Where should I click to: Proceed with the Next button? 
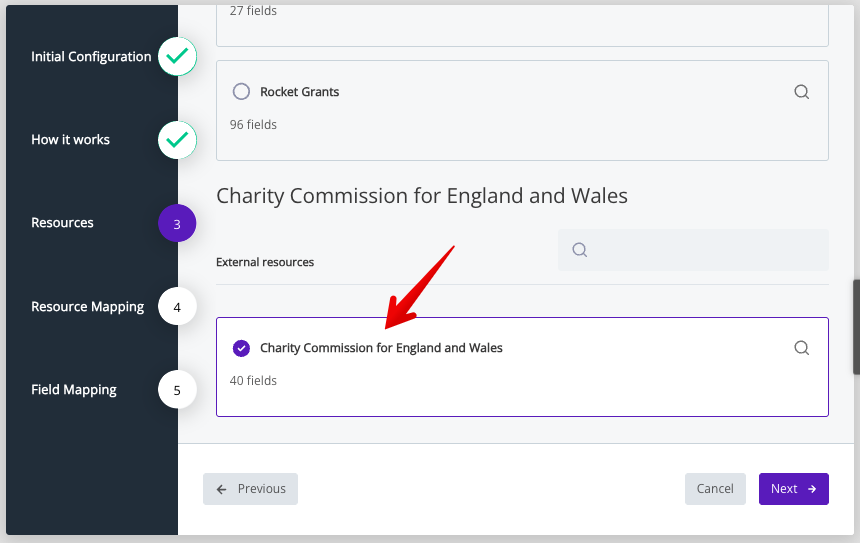tap(794, 489)
